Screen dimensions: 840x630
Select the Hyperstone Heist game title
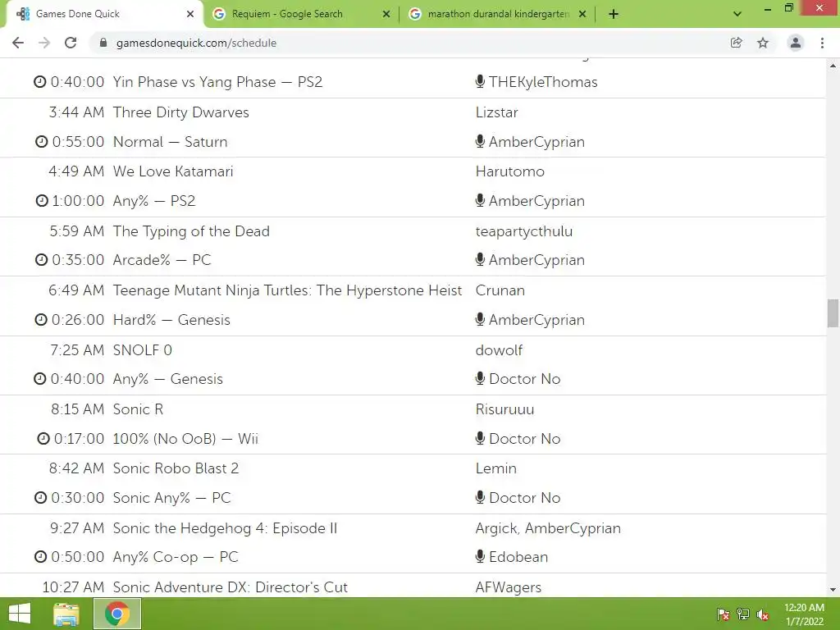click(x=287, y=290)
